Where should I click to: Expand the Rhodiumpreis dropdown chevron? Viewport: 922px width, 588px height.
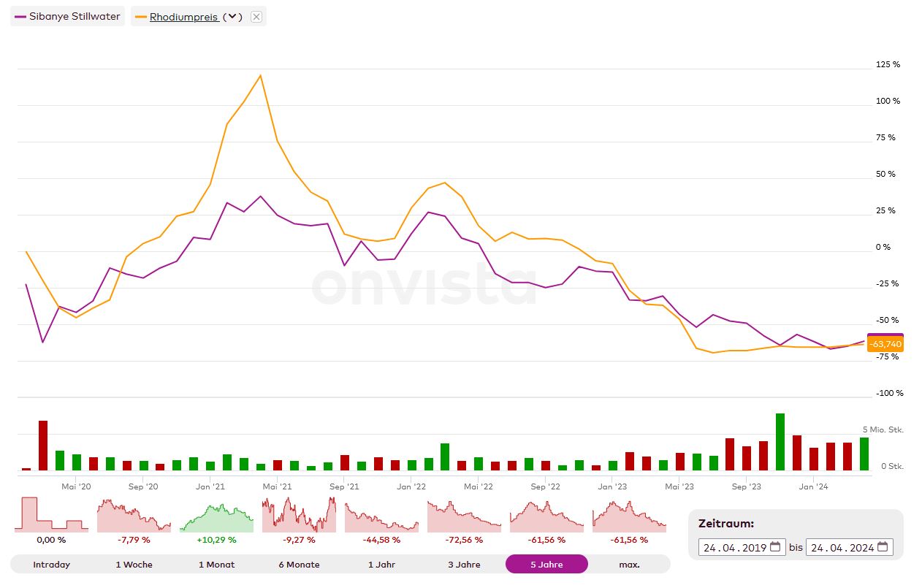(232, 17)
